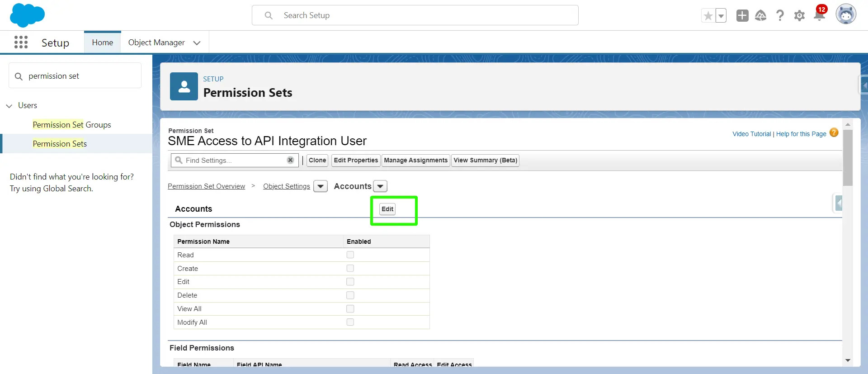Clear the Find Settings search box

click(x=290, y=160)
